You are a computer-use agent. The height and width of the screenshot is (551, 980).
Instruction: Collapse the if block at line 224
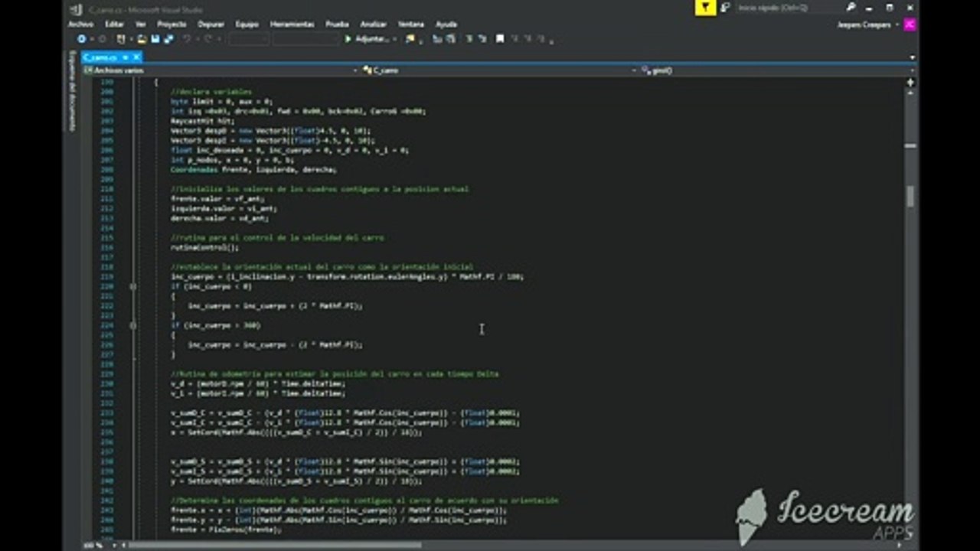pos(133,325)
